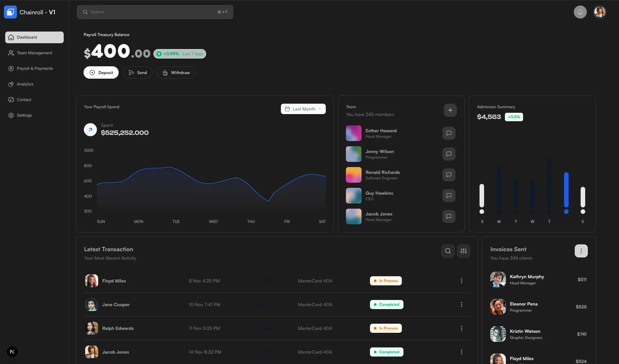This screenshot has height=364, width=619.
Task: Open the Last Month period dropdown
Action: [303, 109]
